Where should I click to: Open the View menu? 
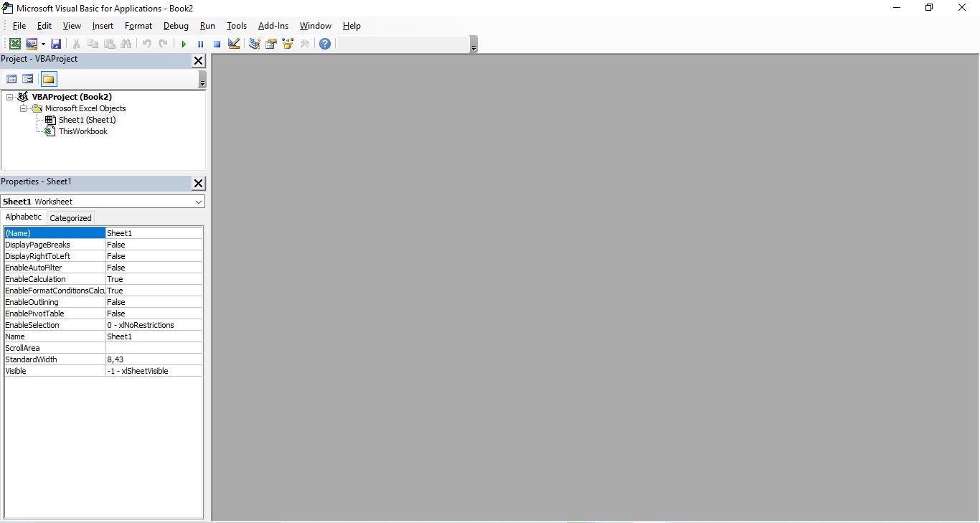point(72,26)
